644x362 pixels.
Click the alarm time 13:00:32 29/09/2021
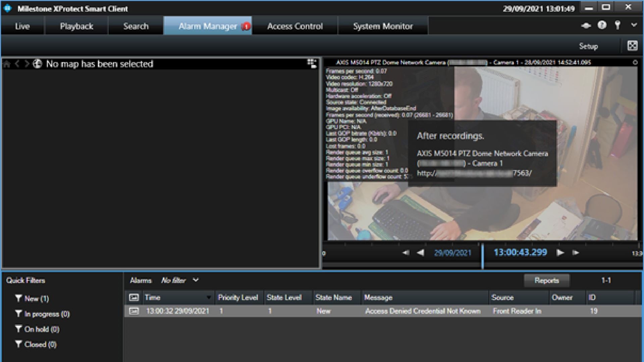[177, 311]
